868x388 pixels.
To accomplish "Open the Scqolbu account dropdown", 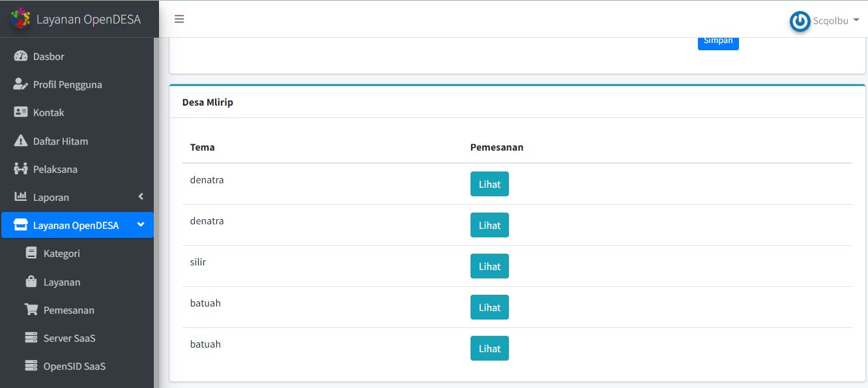I will click(825, 20).
